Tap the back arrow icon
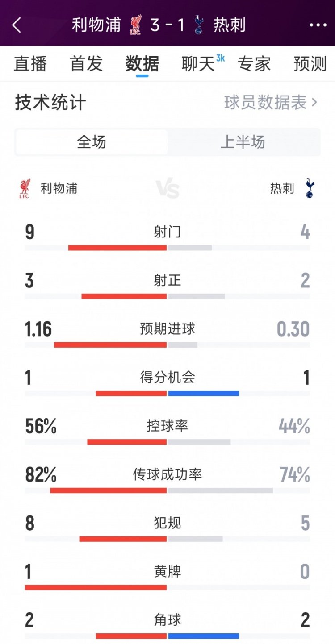The width and height of the screenshot is (335, 644). click(17, 25)
